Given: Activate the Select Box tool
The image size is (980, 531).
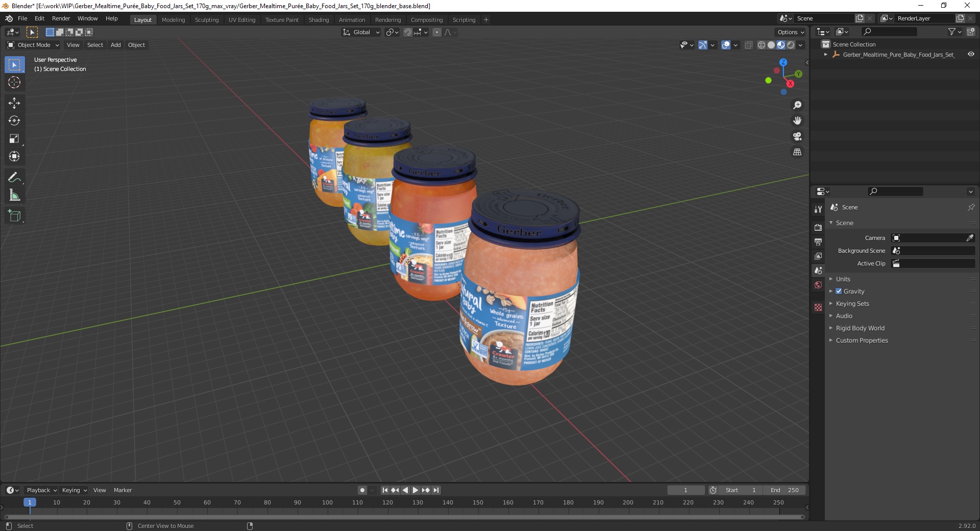Looking at the screenshot, I should [x=14, y=65].
